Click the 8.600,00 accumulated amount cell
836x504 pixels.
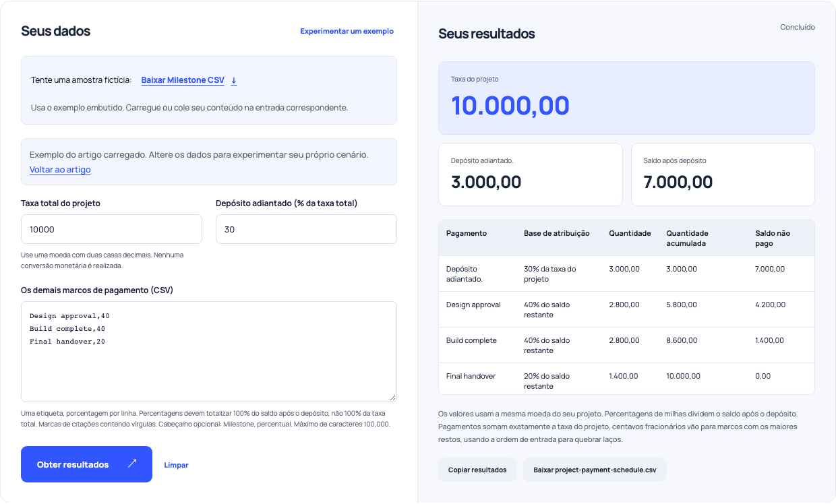pyautogui.click(x=682, y=340)
